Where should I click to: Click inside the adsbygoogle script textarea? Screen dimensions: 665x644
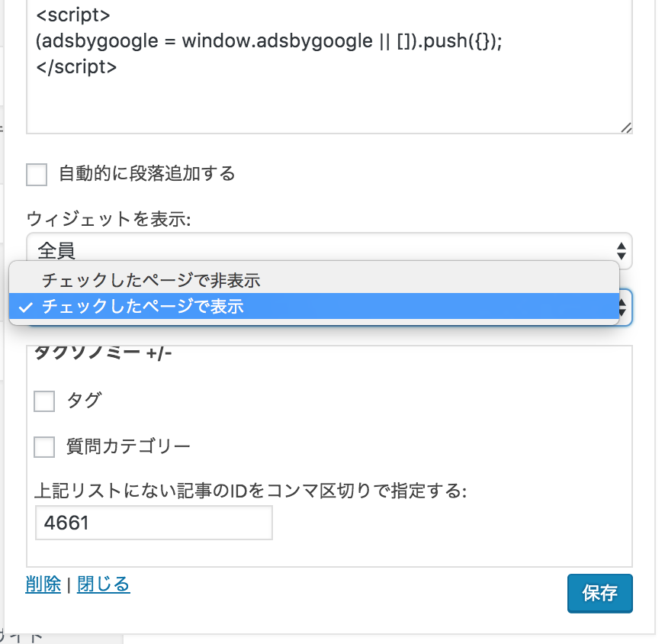(329, 67)
